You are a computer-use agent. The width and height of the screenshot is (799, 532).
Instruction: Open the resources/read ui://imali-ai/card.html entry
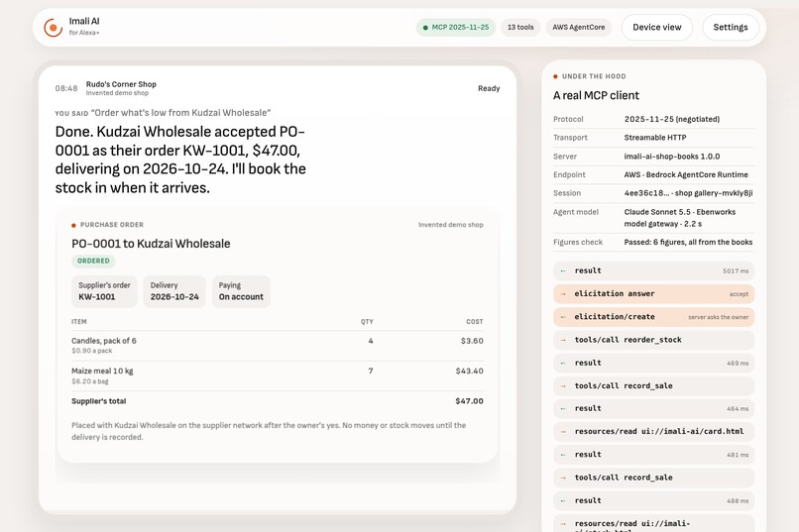coord(654,431)
